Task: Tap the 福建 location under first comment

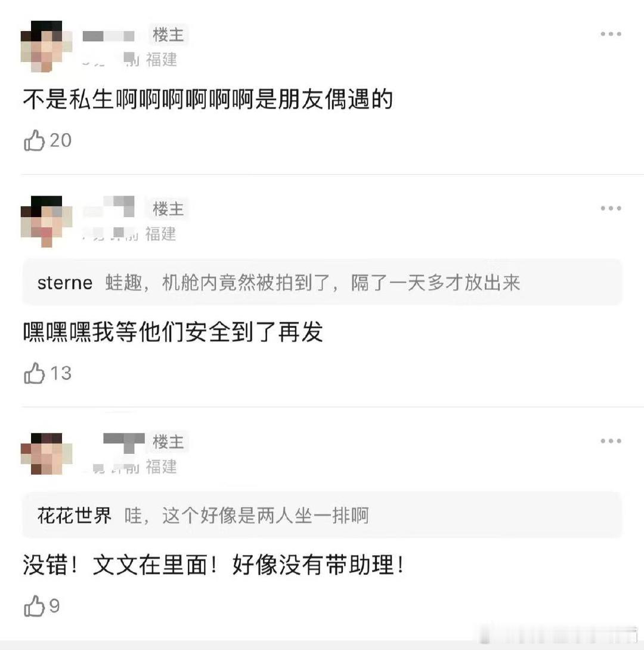Action: 162,60
